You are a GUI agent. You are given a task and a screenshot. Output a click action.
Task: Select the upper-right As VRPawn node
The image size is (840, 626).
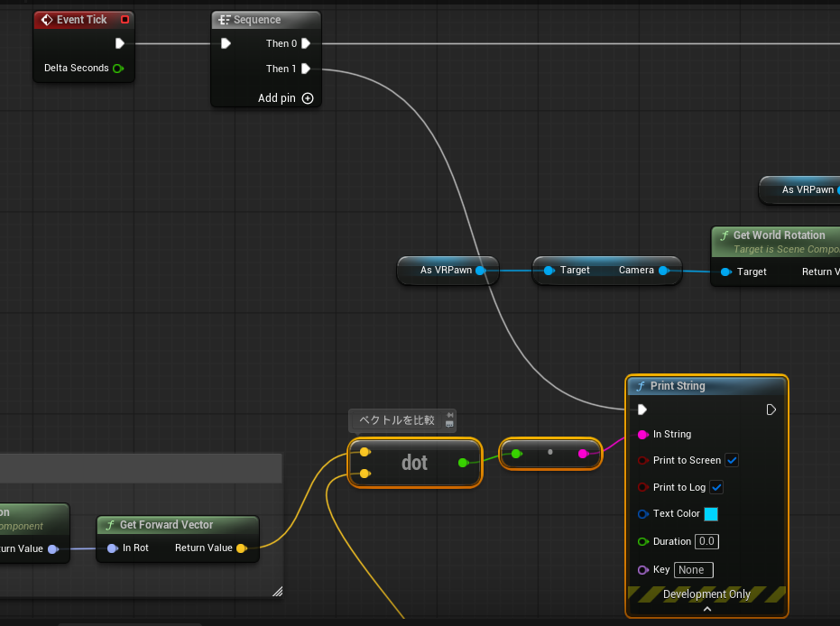tap(799, 189)
